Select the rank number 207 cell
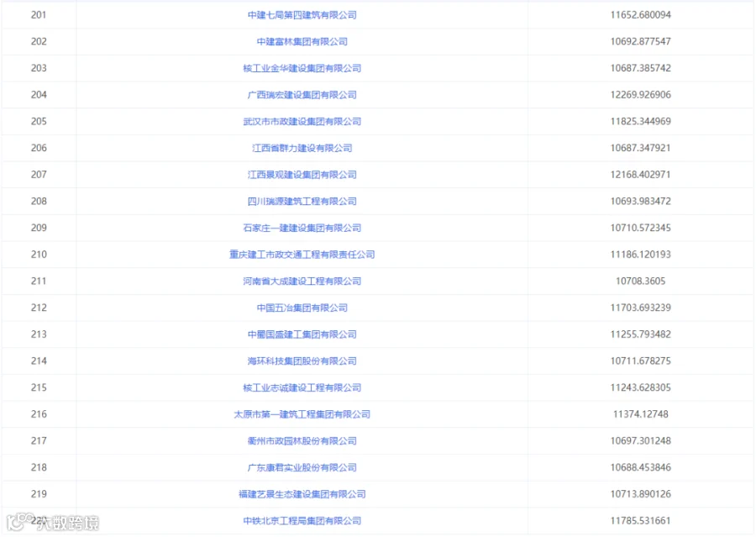Screen dimensions: 756x537 click(x=39, y=174)
